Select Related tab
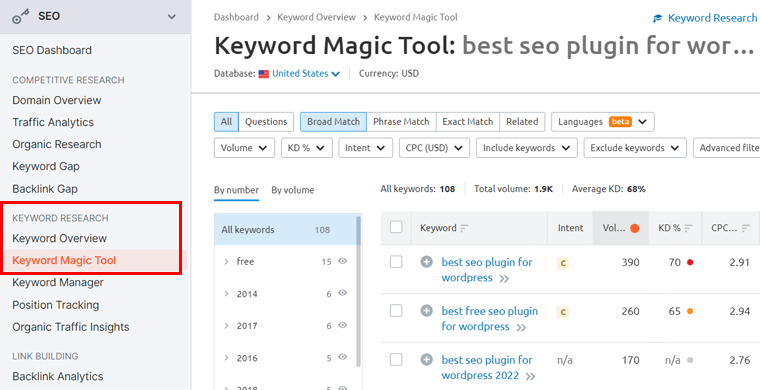 pyautogui.click(x=522, y=122)
